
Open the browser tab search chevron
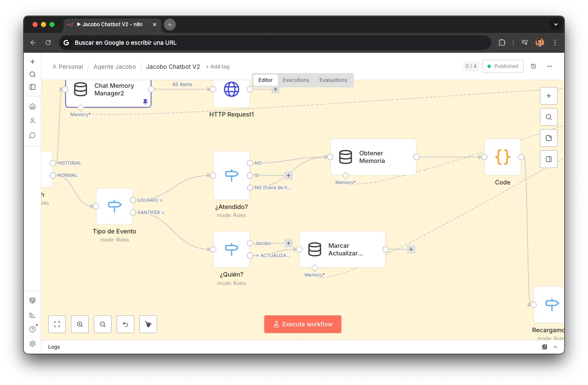tap(556, 24)
